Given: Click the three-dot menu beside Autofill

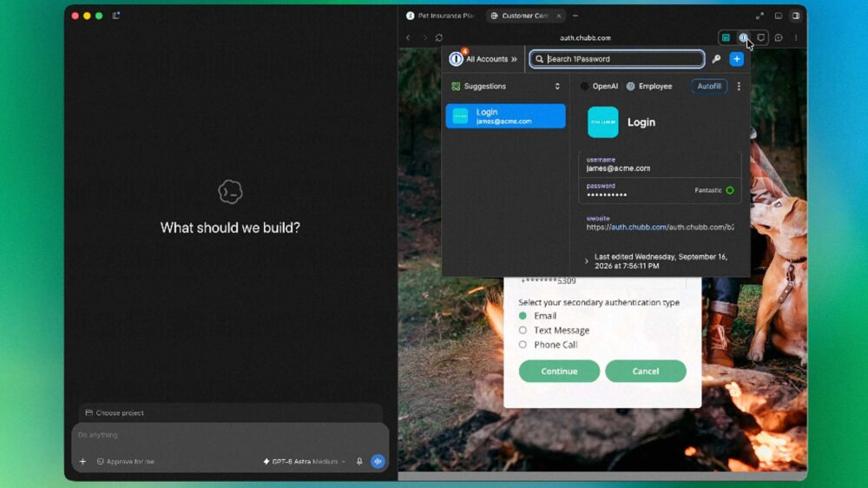Looking at the screenshot, I should [739, 87].
